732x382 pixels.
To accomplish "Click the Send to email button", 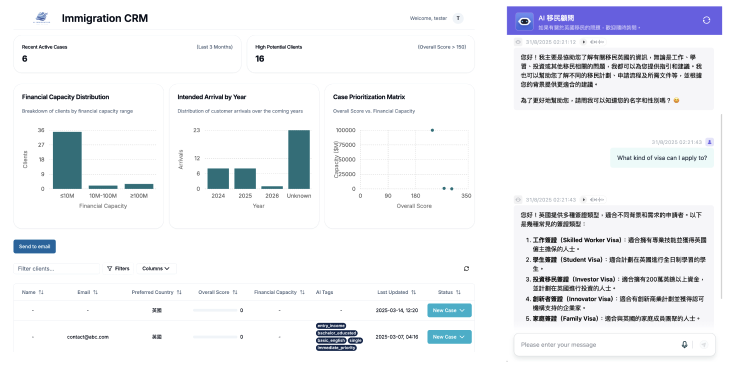I will pos(35,246).
